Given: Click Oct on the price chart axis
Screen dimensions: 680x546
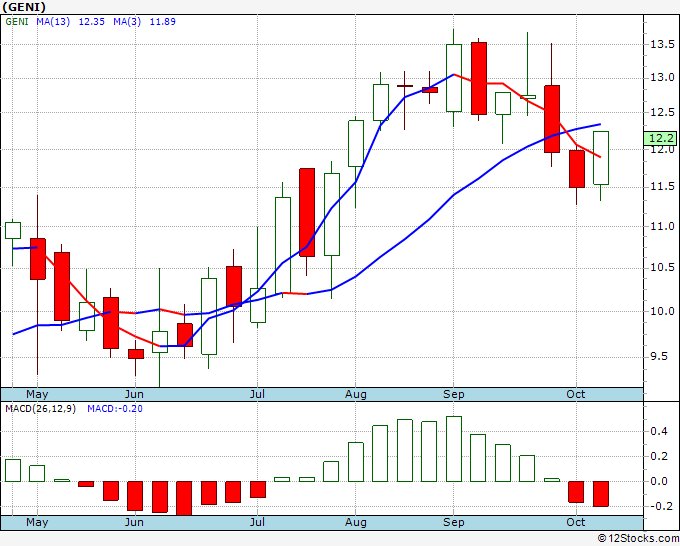Looking at the screenshot, I should 576,394.
